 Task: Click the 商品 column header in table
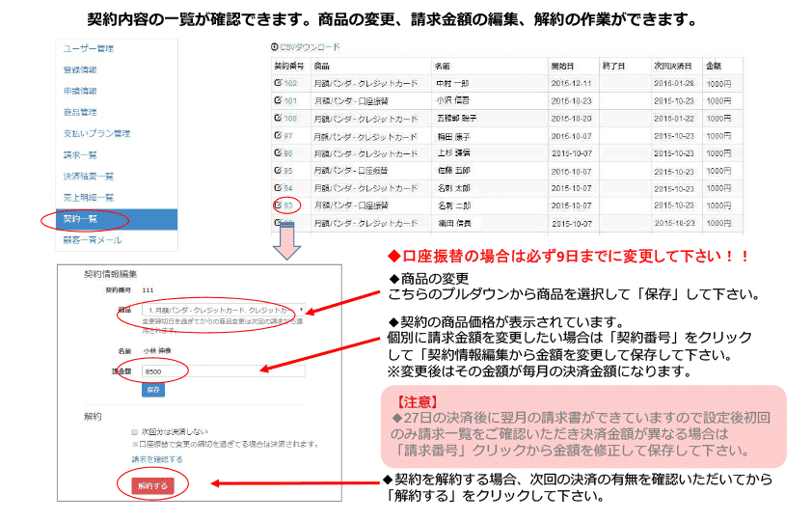[321, 66]
